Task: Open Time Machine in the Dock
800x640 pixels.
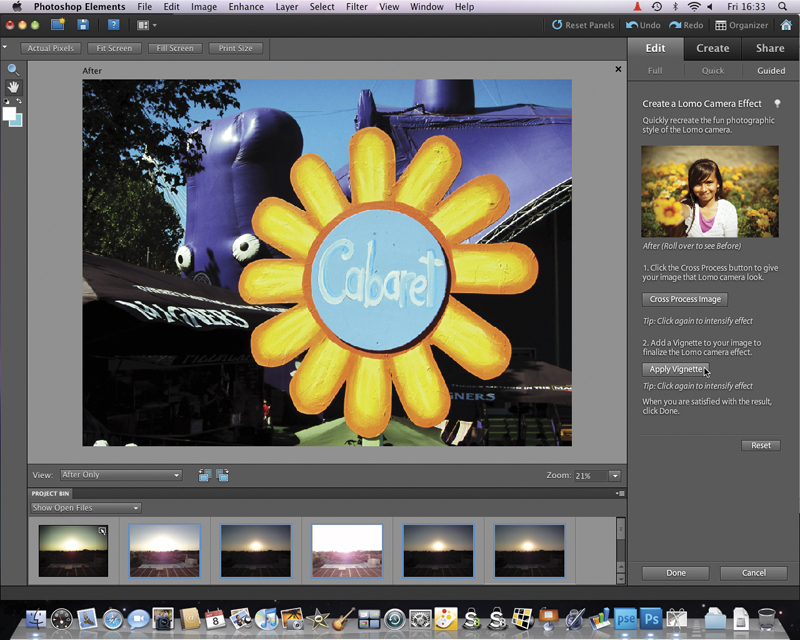Action: click(394, 619)
